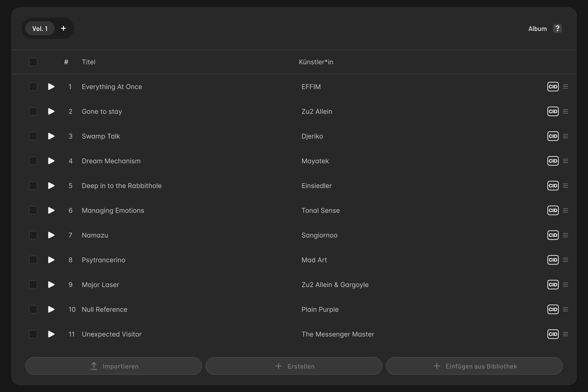Check the box for Deep in to the Rabbithole

coord(33,186)
